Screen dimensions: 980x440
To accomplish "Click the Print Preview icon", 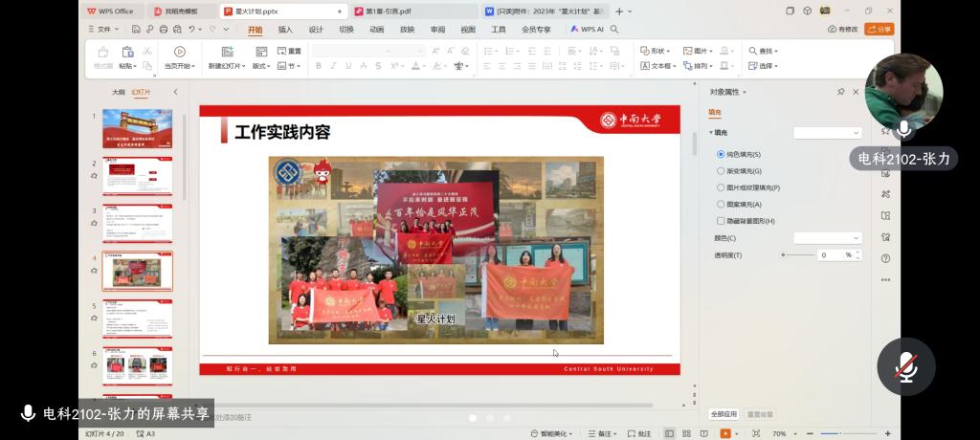I will point(177,30).
